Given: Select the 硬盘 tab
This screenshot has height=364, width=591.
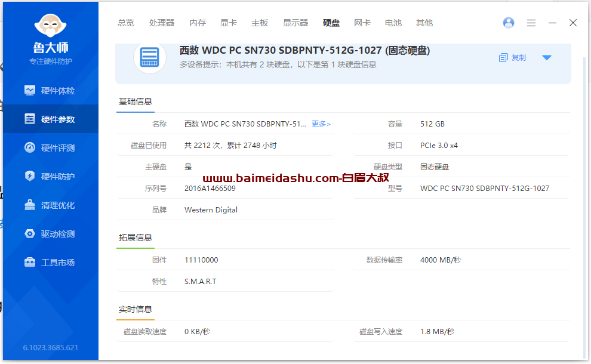Looking at the screenshot, I should [x=331, y=23].
